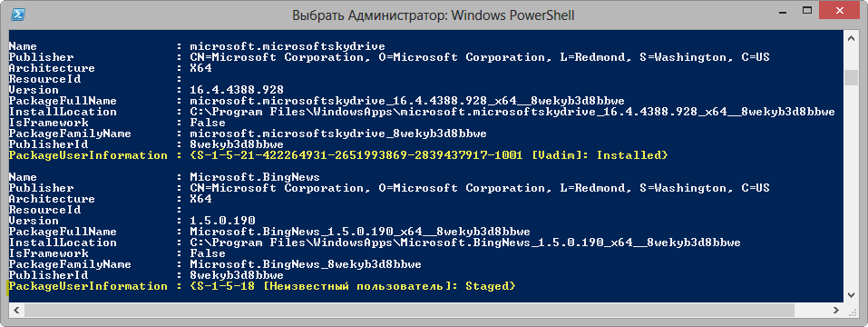Image resolution: width=868 pixels, height=327 pixels.
Task: Click the BingNews version 1.5.0.190 text
Action: pos(222,221)
